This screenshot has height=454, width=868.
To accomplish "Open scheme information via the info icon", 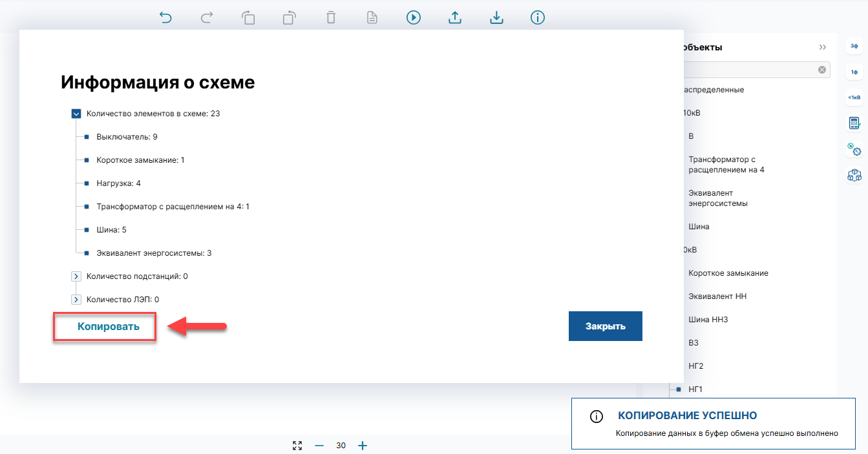I will [x=538, y=17].
